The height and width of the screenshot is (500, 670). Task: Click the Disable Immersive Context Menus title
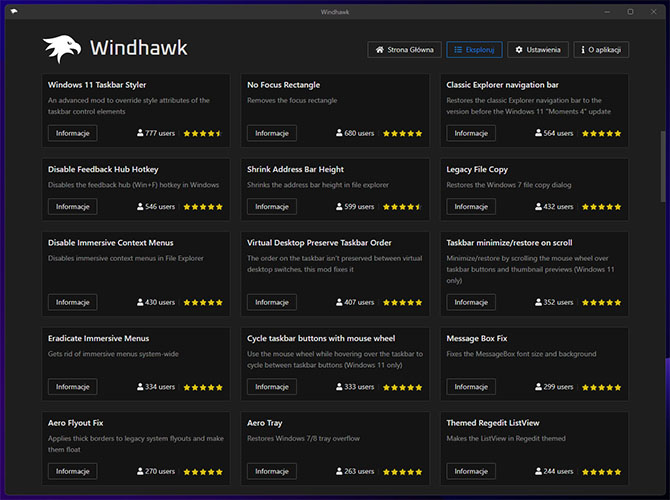click(x=111, y=243)
